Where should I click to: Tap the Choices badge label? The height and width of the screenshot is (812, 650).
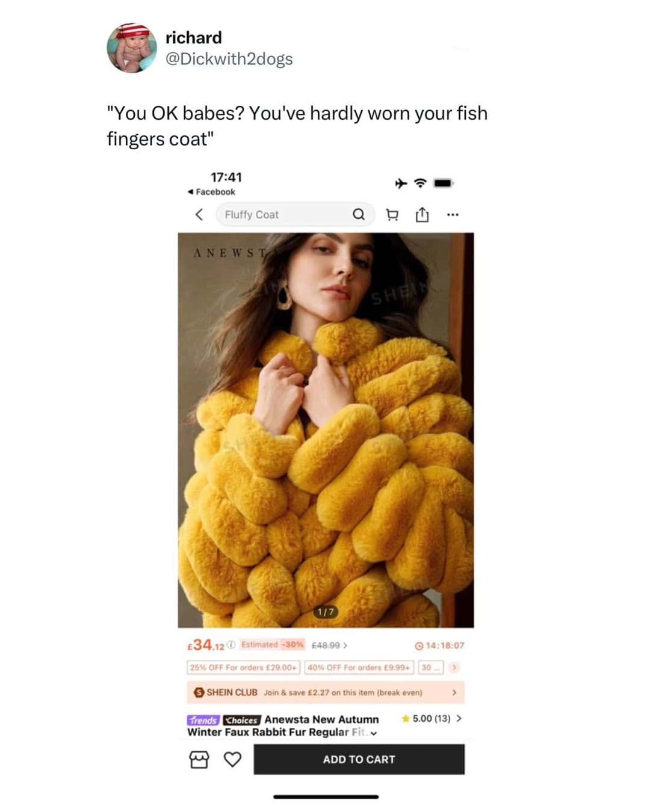pos(242,720)
